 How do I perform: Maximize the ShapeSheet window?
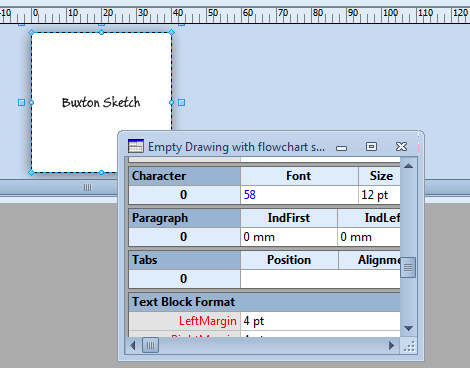(x=371, y=146)
